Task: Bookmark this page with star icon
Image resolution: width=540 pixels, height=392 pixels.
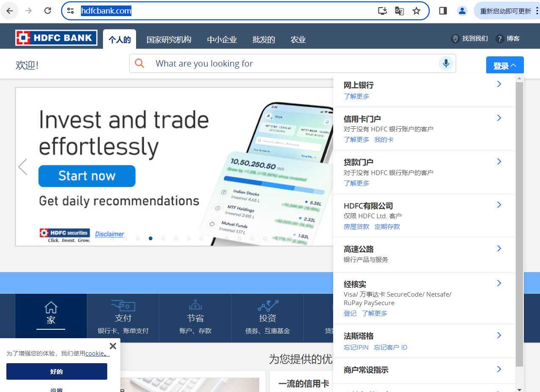Action: [416, 11]
